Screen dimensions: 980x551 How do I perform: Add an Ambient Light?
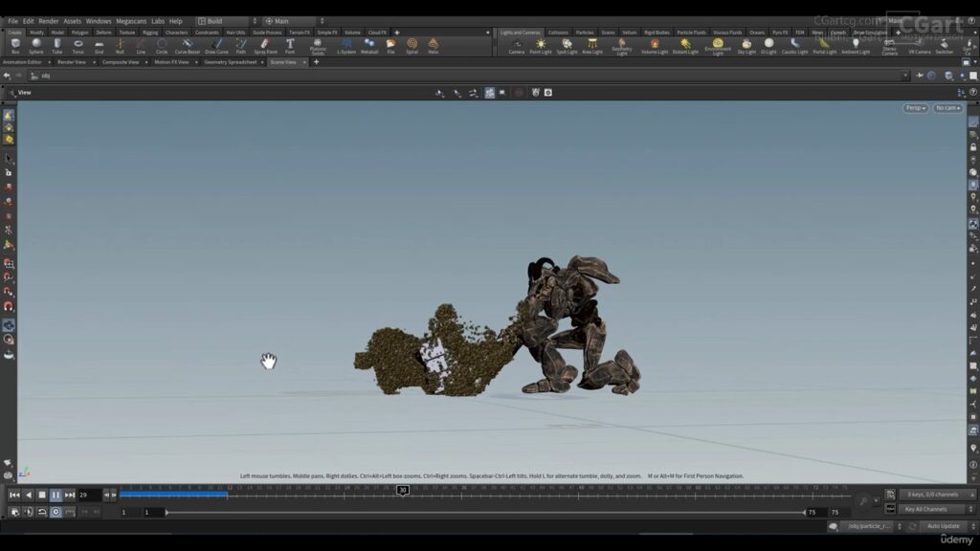pos(856,46)
